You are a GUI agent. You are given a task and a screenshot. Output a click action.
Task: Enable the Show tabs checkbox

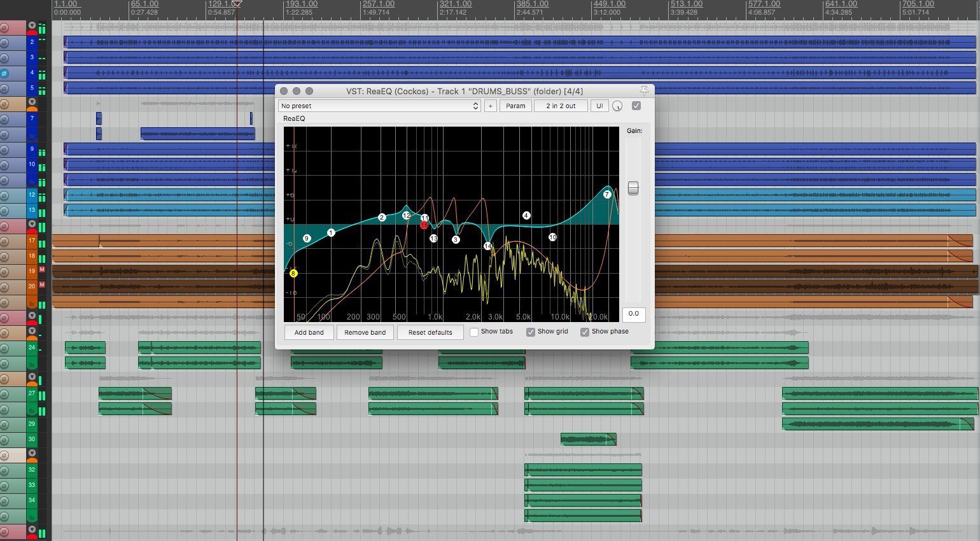(474, 332)
